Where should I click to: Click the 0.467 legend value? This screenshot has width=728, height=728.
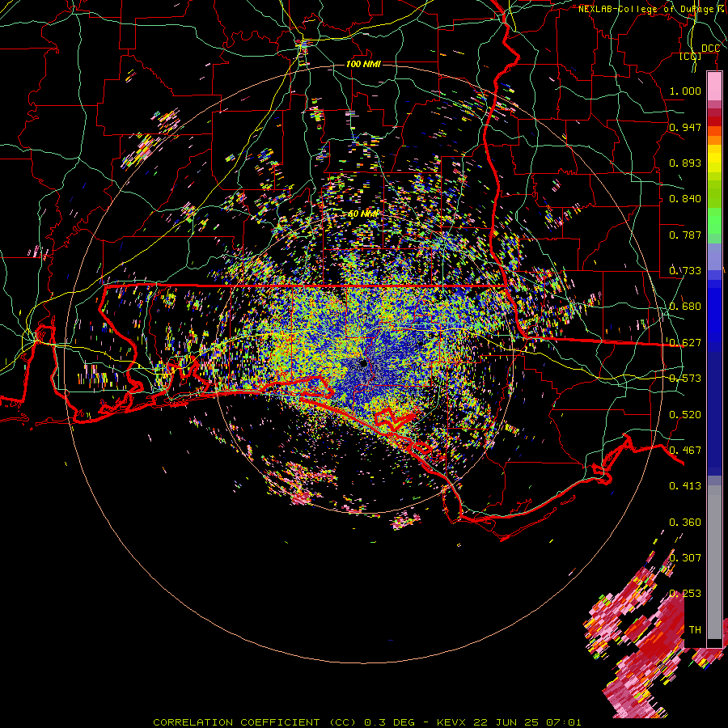pos(685,451)
